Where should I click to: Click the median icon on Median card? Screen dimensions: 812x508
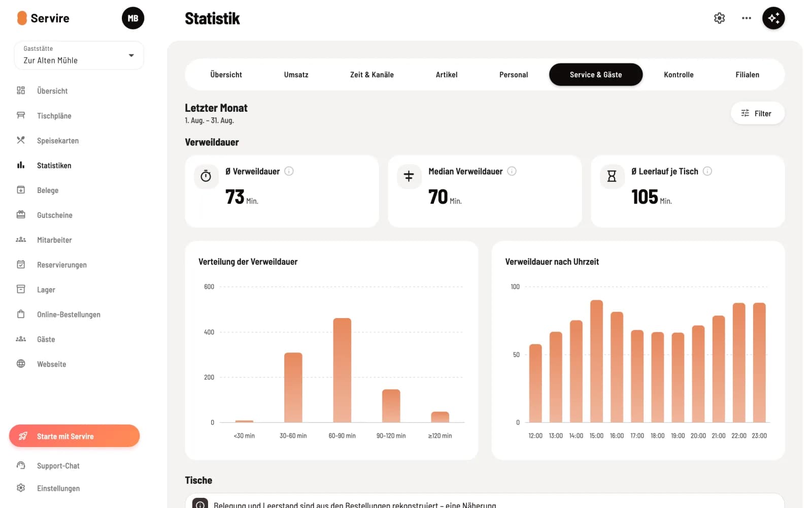[x=409, y=176]
